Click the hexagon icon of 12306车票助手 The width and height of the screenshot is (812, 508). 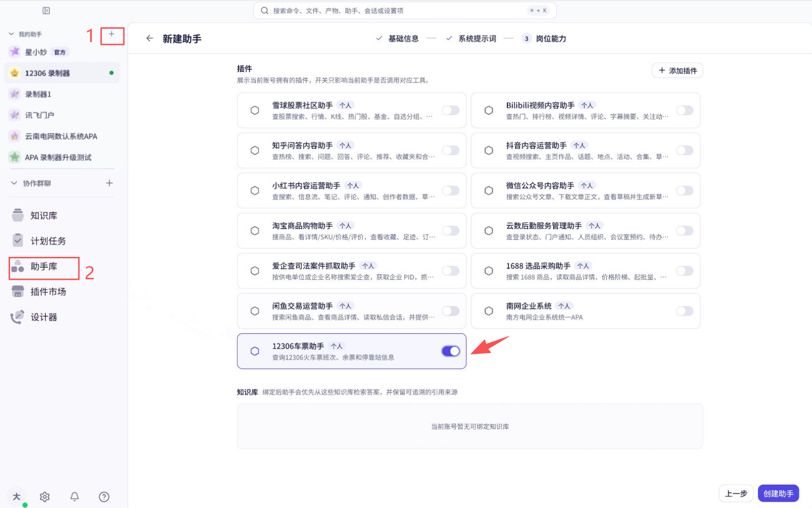pos(255,351)
